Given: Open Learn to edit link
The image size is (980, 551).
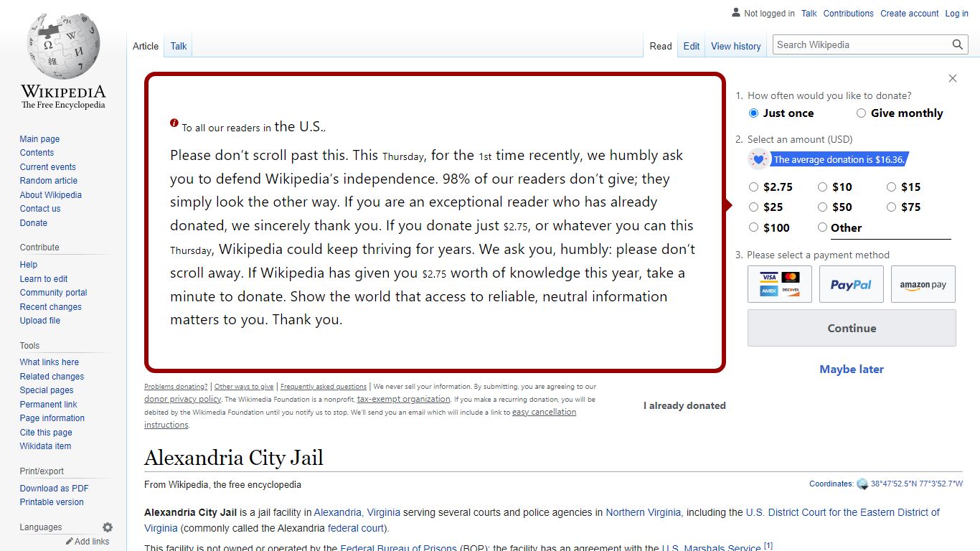Looking at the screenshot, I should [44, 279].
